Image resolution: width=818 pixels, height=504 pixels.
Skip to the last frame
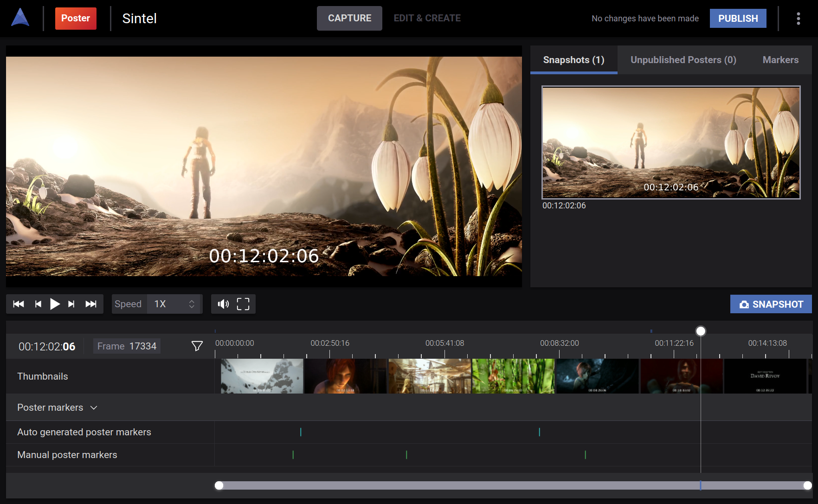point(91,304)
